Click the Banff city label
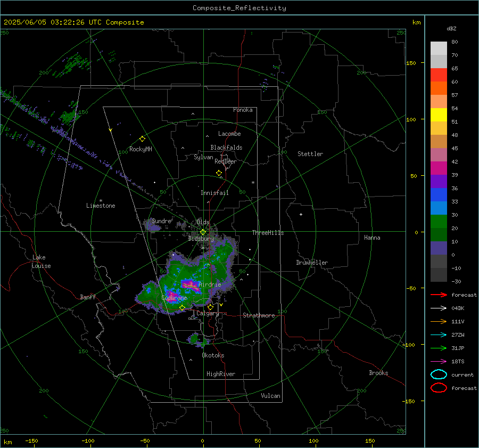The width and height of the screenshot is (479, 448). (88, 297)
